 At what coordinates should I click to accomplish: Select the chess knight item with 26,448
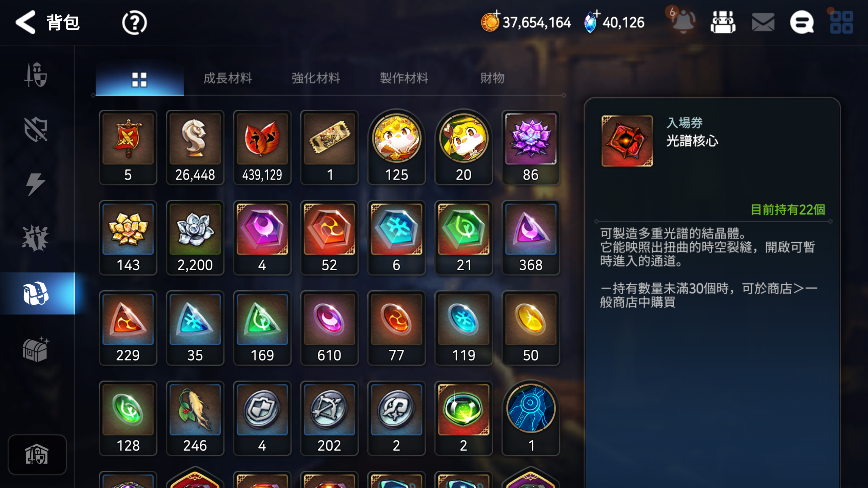[195, 147]
